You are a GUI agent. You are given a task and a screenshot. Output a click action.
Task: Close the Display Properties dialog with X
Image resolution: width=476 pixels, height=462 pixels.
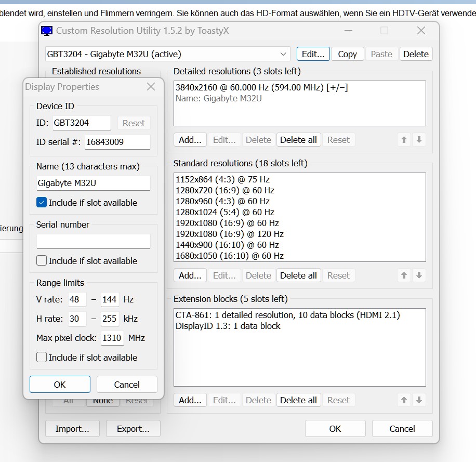151,87
